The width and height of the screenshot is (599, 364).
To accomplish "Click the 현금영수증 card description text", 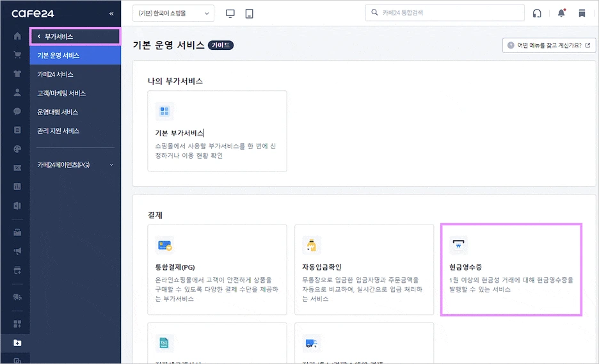I will [511, 285].
